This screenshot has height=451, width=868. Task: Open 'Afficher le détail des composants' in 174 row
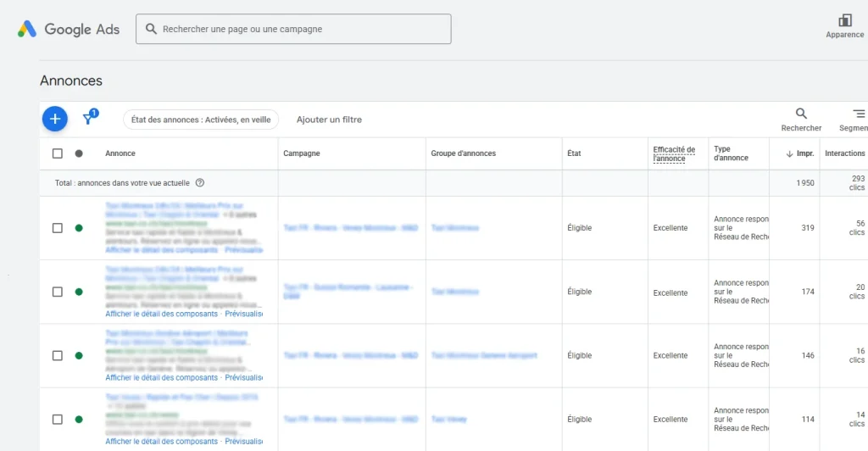coord(162,314)
